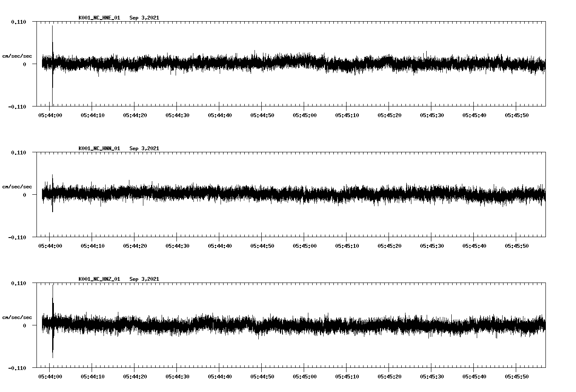Click 05:44:30 time label under HNZ plot
This screenshot has width=576, height=392.
click(178, 376)
